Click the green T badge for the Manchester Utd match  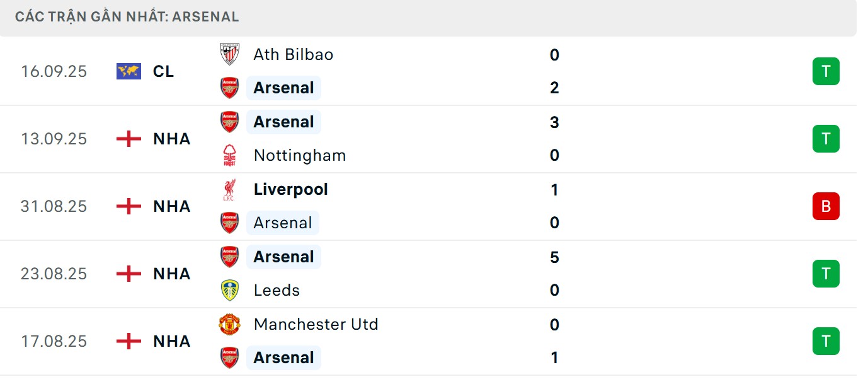point(826,341)
